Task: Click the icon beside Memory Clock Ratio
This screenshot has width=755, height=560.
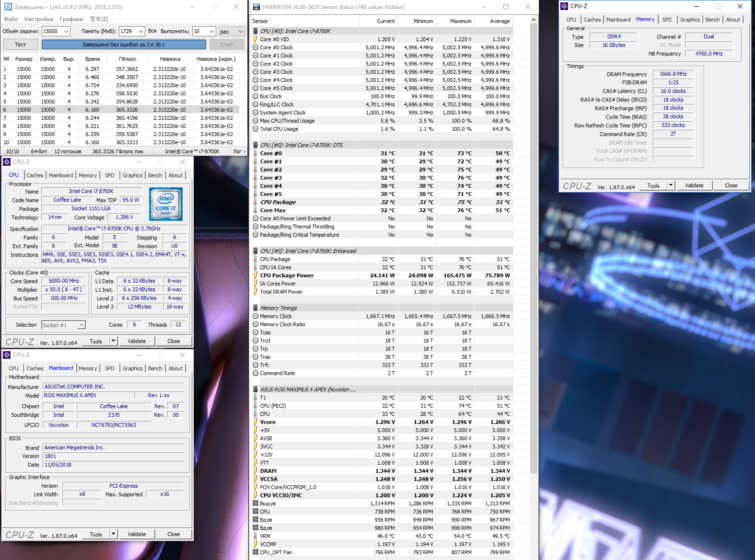Action: click(x=256, y=324)
